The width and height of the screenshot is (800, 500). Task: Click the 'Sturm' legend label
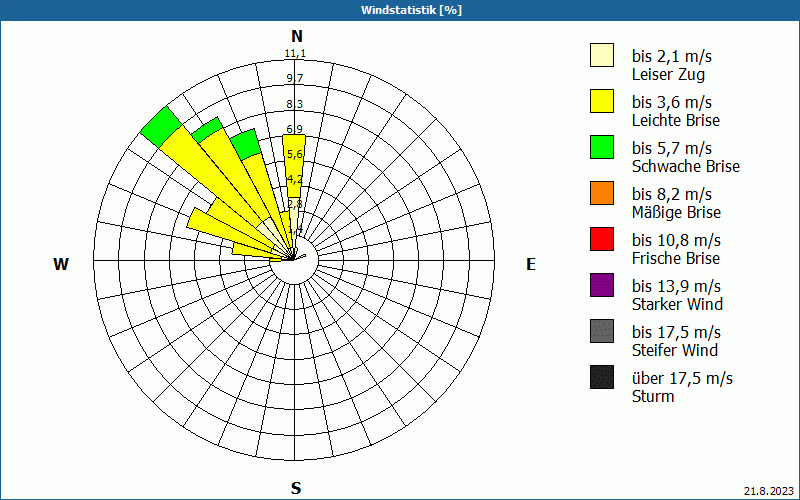(x=653, y=396)
